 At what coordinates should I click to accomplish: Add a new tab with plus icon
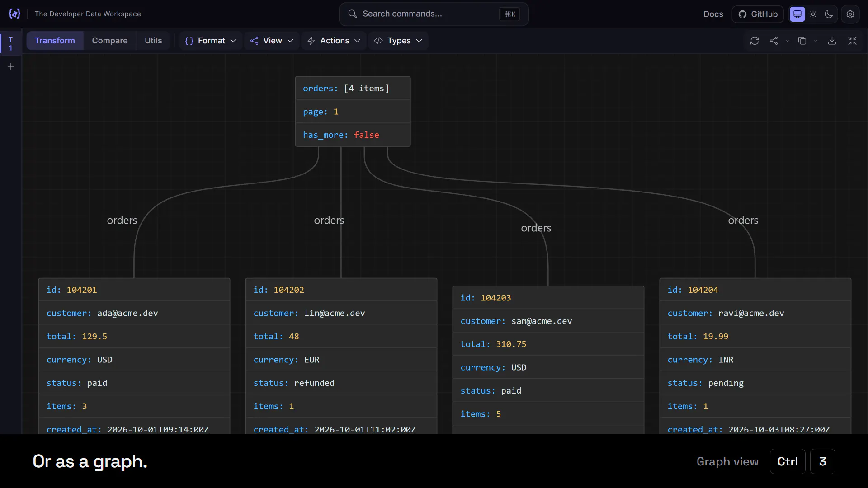tap(11, 66)
